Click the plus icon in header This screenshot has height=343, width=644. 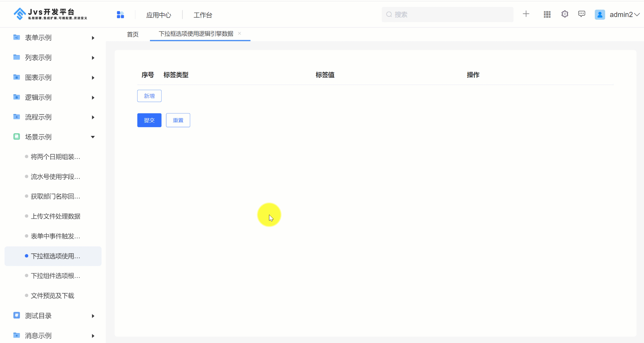526,14
